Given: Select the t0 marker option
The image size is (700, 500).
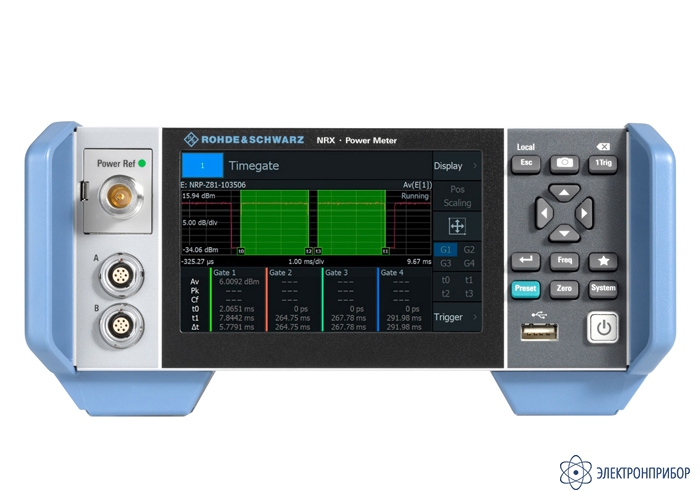Looking at the screenshot, I should pos(446,280).
